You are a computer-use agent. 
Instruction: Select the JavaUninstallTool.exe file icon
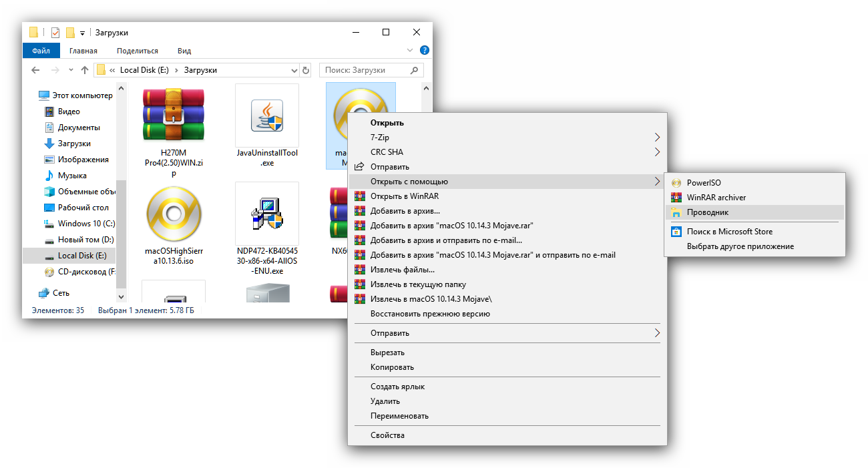[266, 115]
